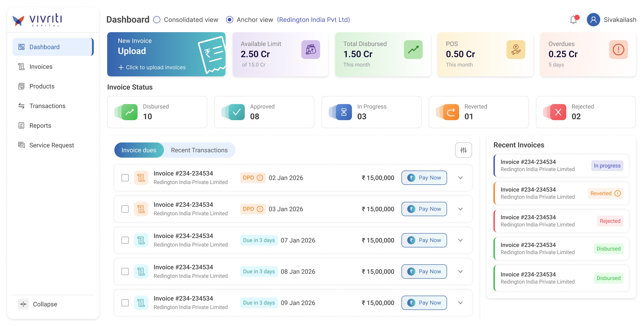644x326 pixels.
Task: Click the Collapse sidebar icon
Action: tap(23, 304)
